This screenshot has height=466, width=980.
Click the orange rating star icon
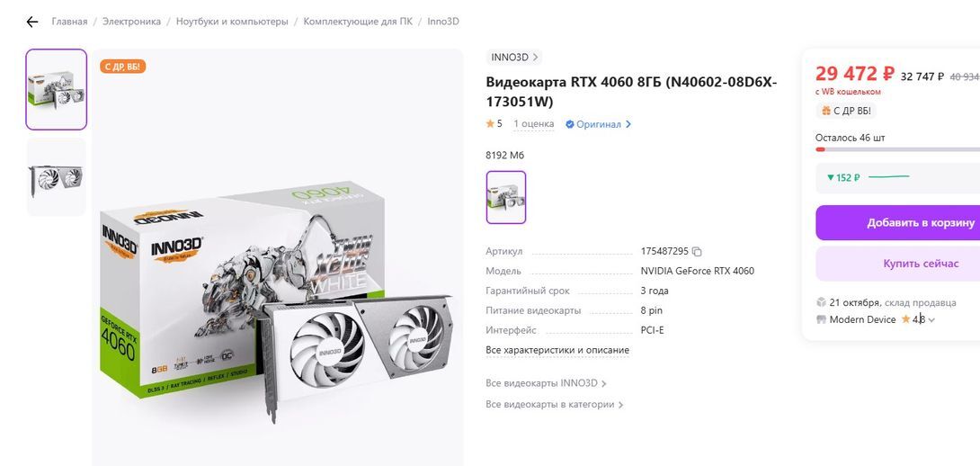point(490,124)
